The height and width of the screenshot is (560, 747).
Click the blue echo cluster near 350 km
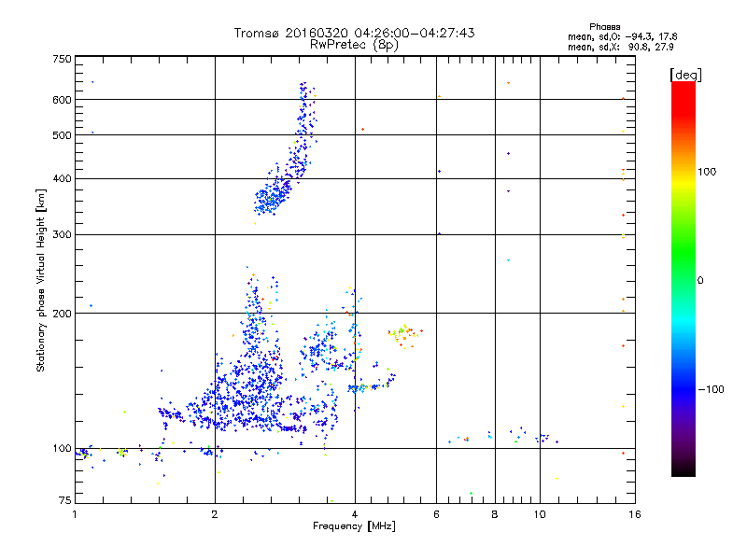tap(273, 198)
